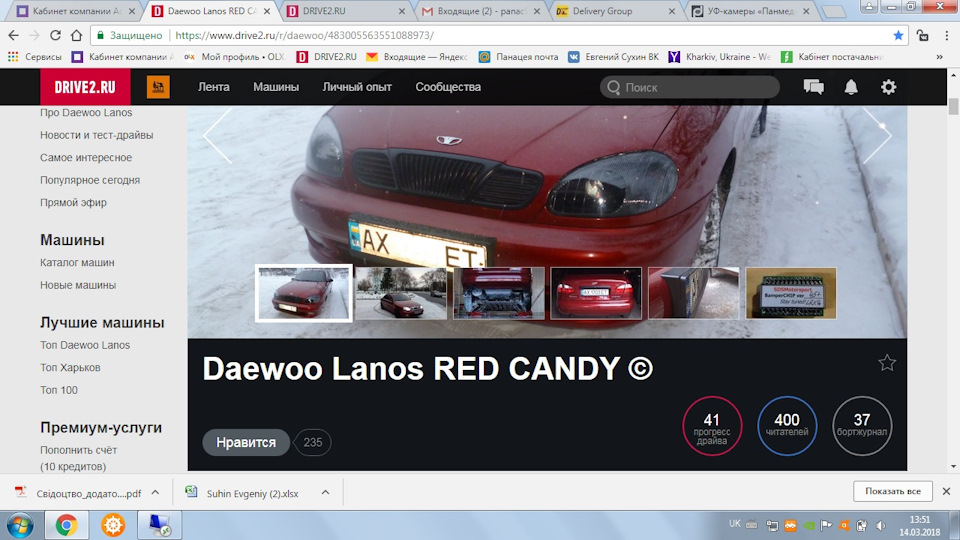Select the rear view car thumbnail
960x540 pixels.
[596, 293]
